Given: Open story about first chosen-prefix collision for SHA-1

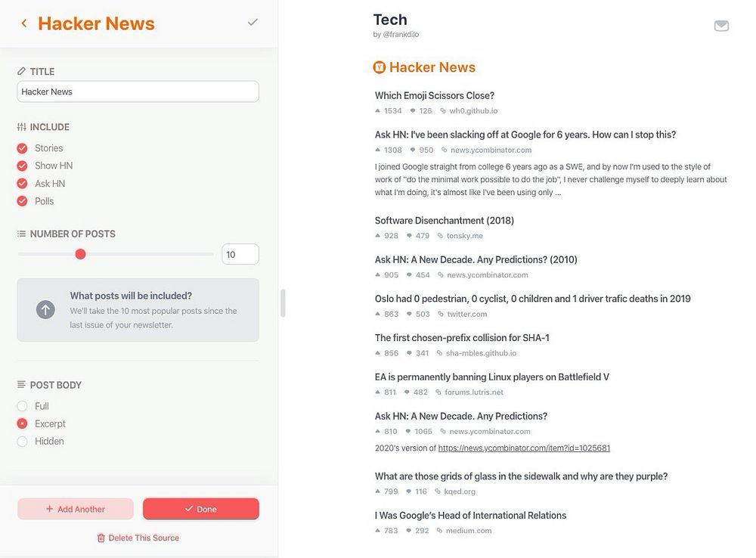Looking at the screenshot, I should click(x=462, y=337).
